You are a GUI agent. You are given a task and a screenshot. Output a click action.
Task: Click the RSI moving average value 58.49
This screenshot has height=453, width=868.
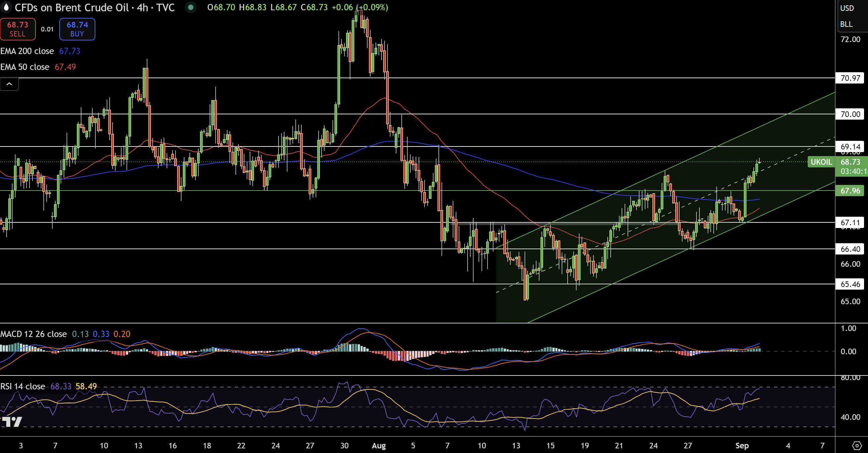pyautogui.click(x=86, y=386)
